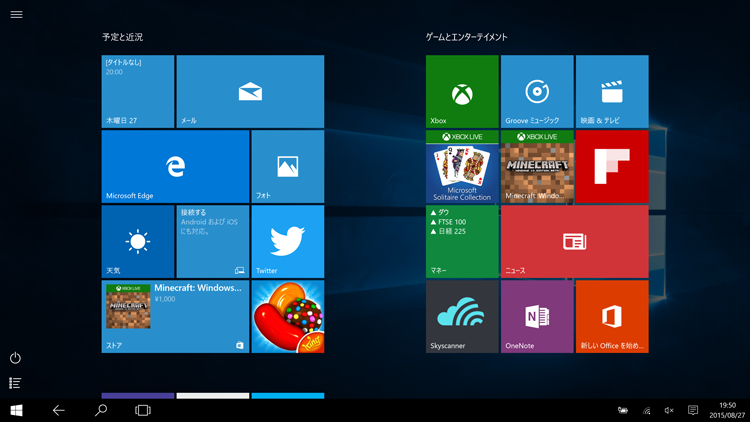Open Microsoft Edge browser tile
The height and width of the screenshot is (422, 750).
pos(175,166)
